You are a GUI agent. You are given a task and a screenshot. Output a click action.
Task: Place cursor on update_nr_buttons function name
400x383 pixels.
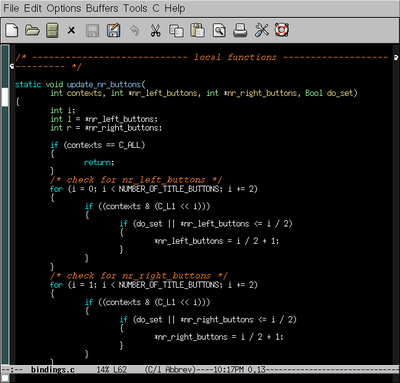[x=104, y=84]
